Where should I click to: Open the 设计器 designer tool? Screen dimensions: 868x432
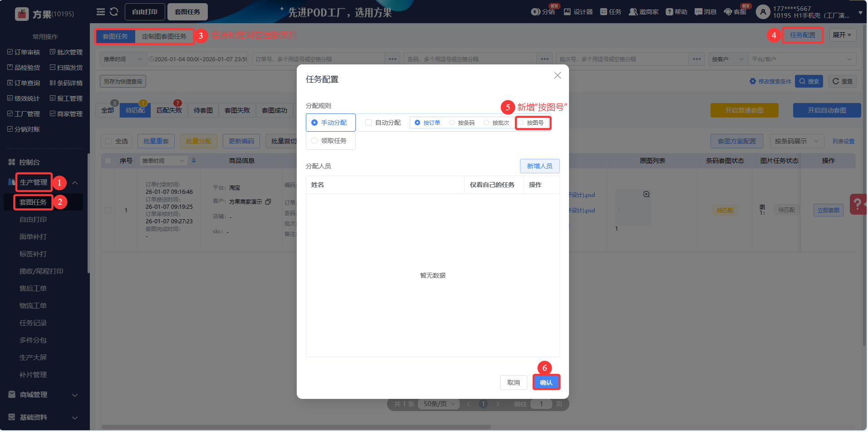tap(578, 12)
